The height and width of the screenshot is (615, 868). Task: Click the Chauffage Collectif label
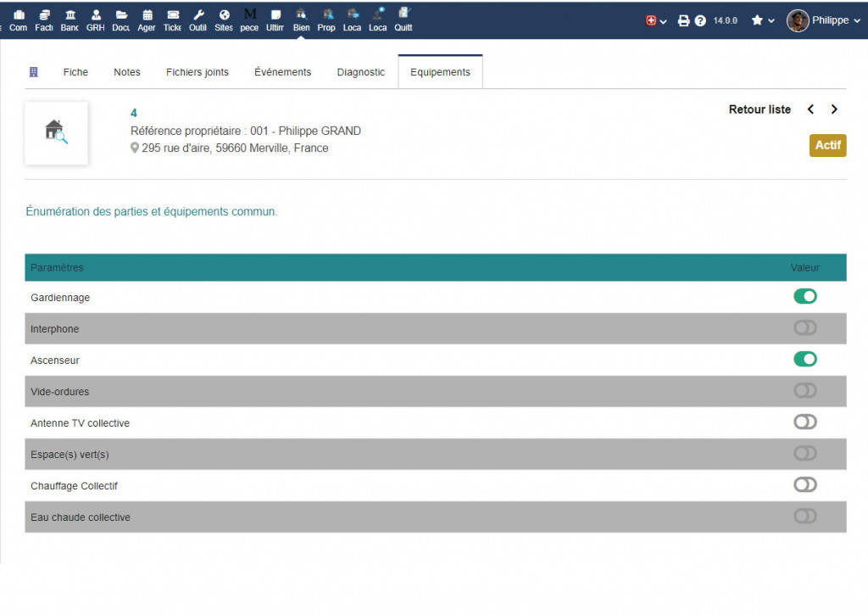[x=75, y=486]
